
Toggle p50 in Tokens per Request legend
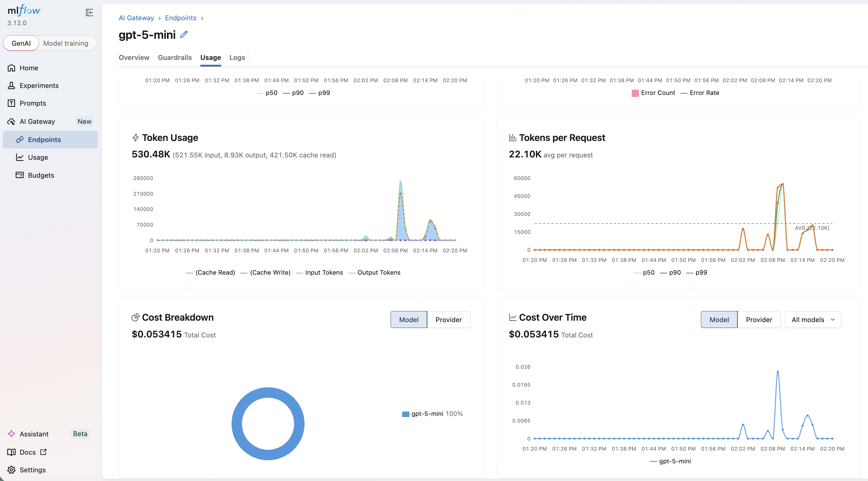[644, 273]
